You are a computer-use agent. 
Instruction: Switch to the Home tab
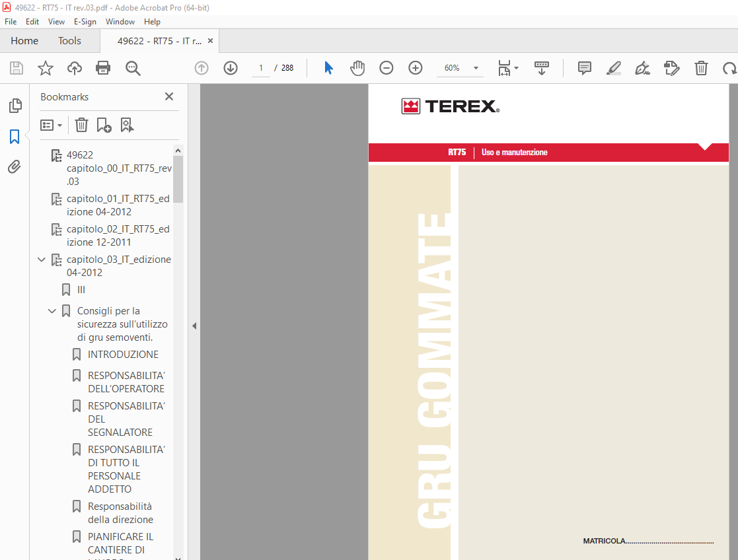point(24,41)
